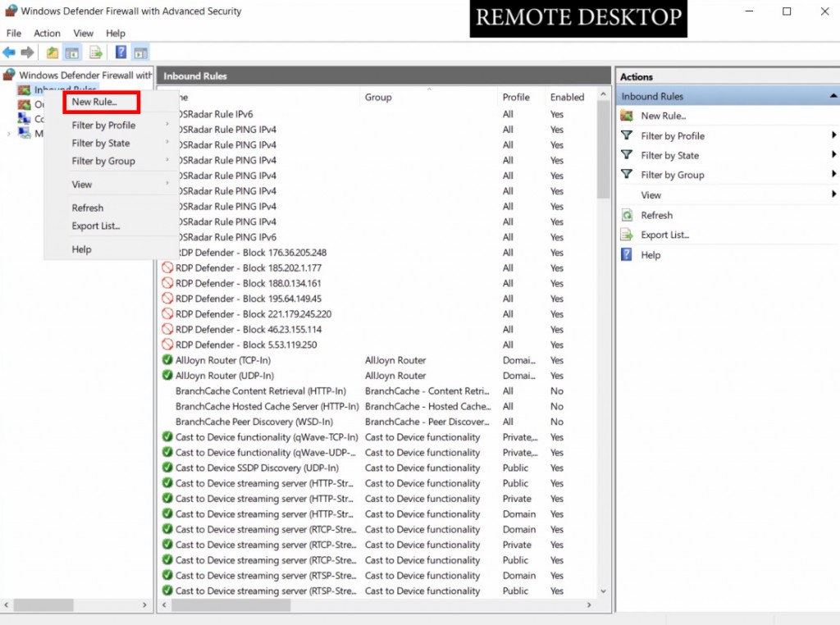
Task: Click the Filter by Profile funnel icon in Actions
Action: point(627,135)
